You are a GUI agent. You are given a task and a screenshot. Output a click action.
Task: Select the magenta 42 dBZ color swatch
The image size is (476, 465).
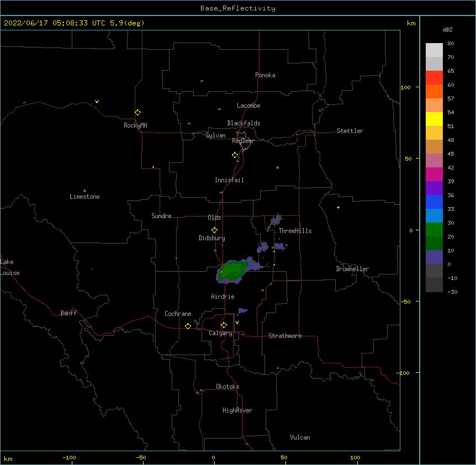(434, 174)
